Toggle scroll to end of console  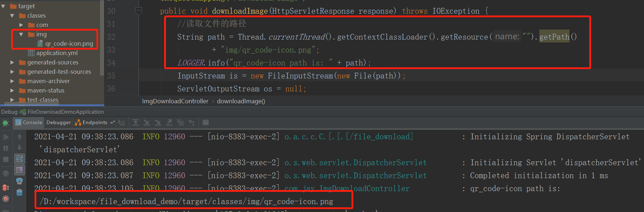[x=19, y=170]
